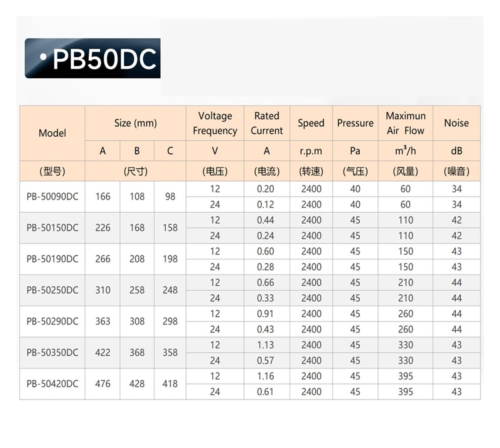Click size A value 226
This screenshot has height=448, width=500.
pyautogui.click(x=102, y=228)
